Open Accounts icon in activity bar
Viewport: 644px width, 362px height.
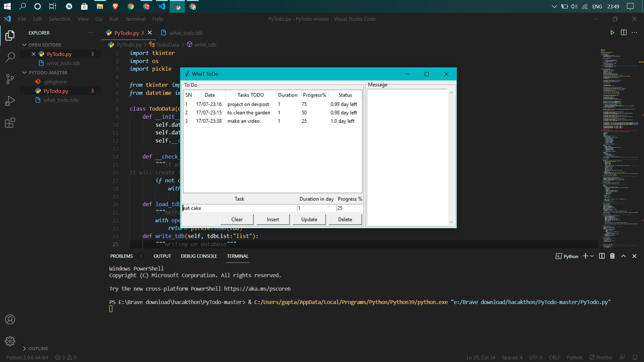[10, 319]
